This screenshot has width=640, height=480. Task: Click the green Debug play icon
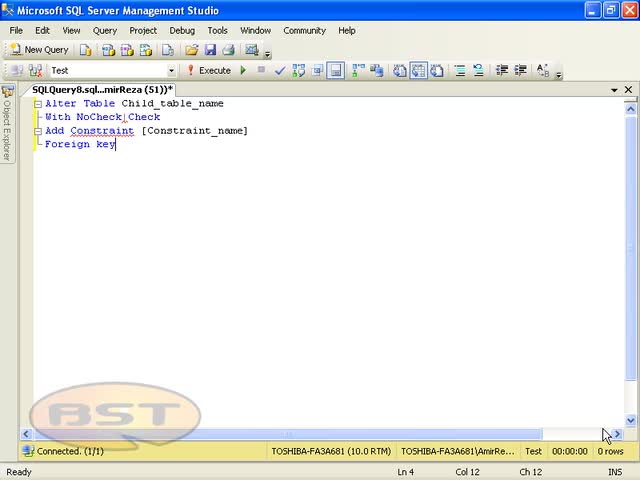click(243, 71)
